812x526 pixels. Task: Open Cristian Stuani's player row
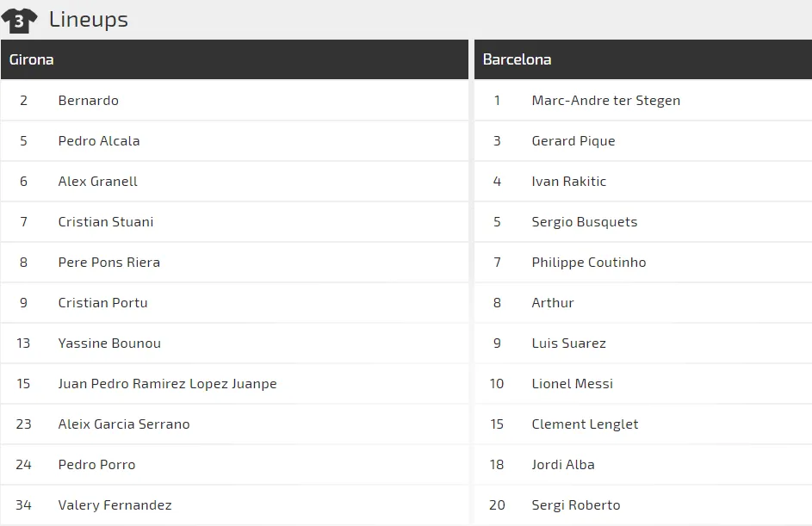point(106,222)
